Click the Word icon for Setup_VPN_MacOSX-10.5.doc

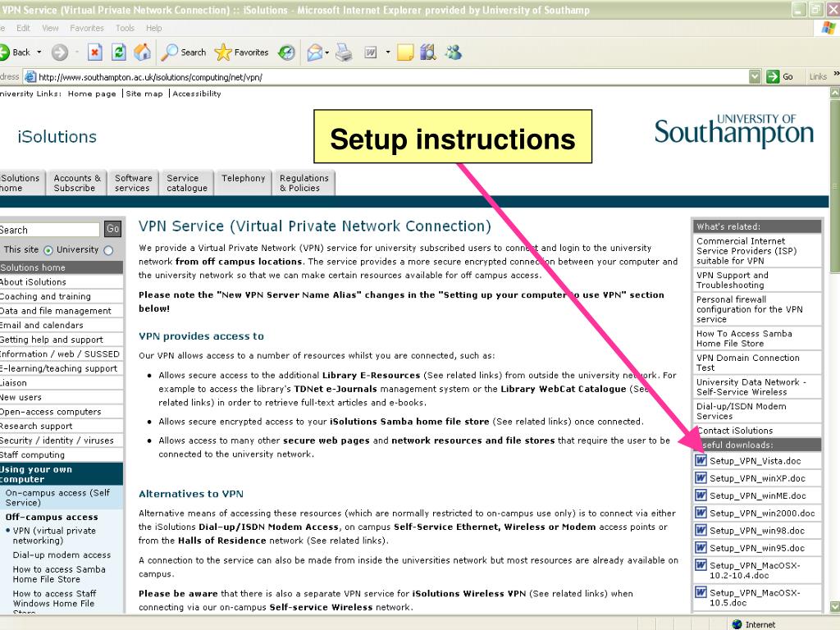click(701, 592)
